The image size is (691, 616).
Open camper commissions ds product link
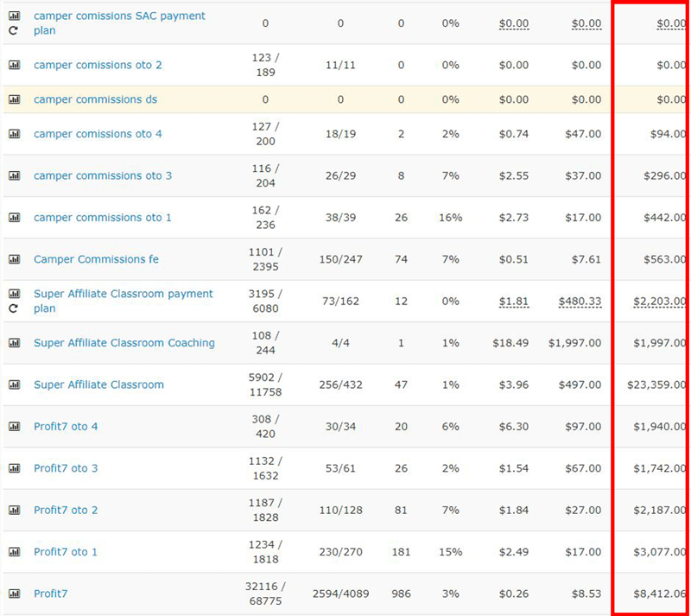point(95,99)
